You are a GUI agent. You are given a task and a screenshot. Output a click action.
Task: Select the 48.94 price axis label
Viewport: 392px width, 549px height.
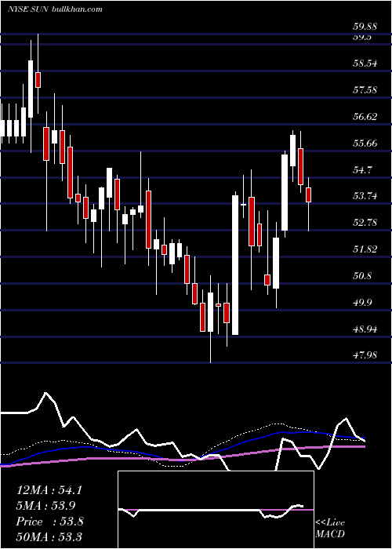[365, 329]
